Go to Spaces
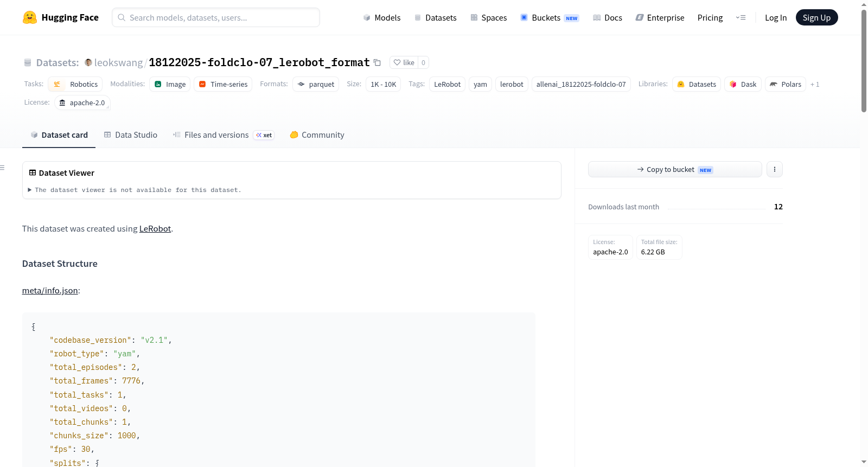The width and height of the screenshot is (868, 467). [488, 17]
